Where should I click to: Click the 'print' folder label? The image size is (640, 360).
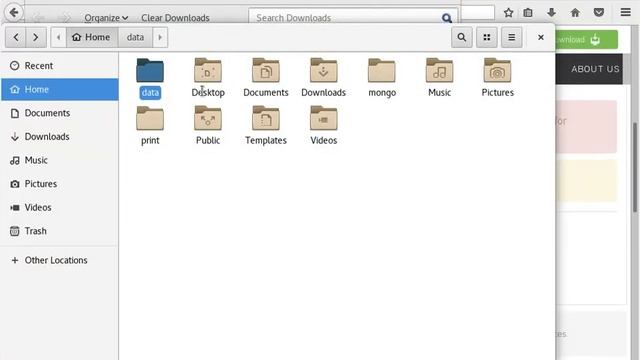pyautogui.click(x=150, y=140)
